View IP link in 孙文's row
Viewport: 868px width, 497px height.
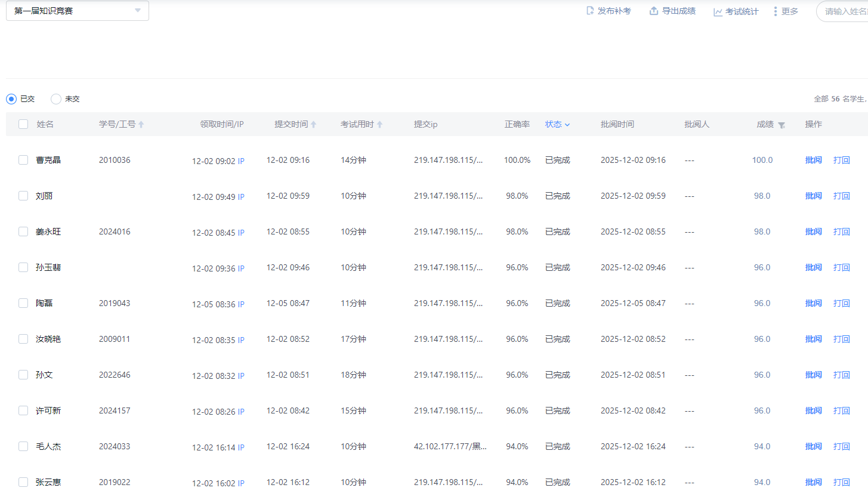pyautogui.click(x=241, y=376)
